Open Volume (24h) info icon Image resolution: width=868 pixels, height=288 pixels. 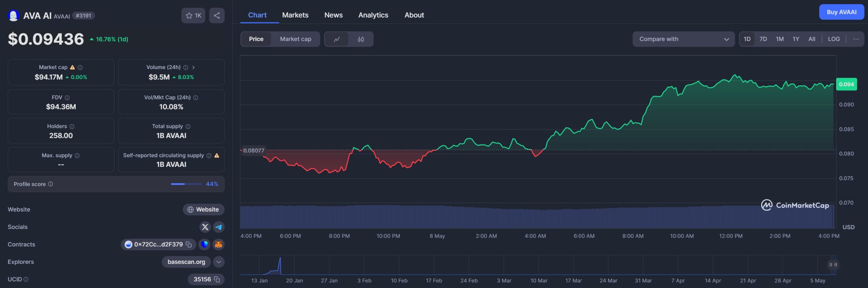(185, 68)
